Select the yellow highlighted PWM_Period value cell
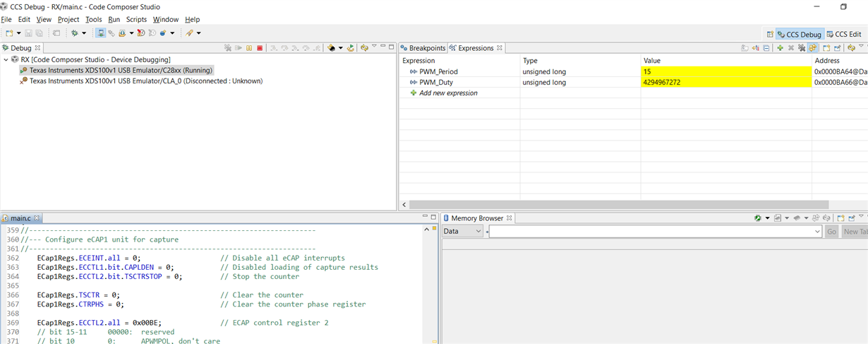Image resolution: width=868 pixels, height=344 pixels. [x=726, y=71]
